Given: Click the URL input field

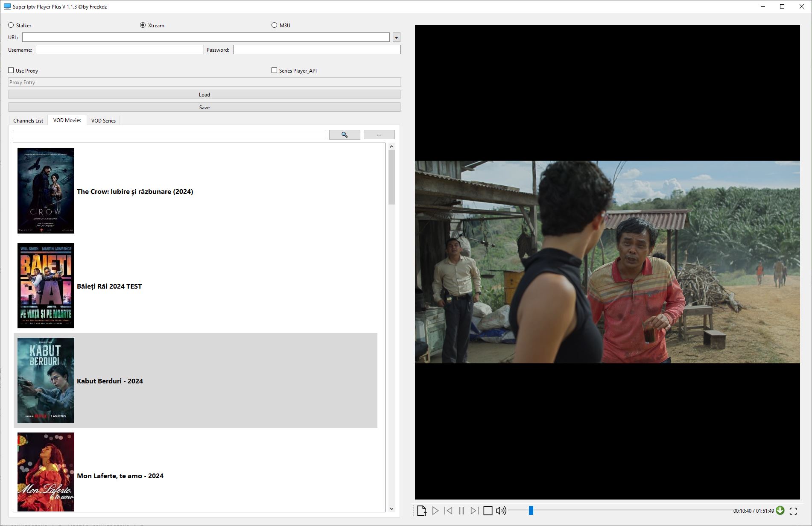Looking at the screenshot, I should pyautogui.click(x=206, y=38).
